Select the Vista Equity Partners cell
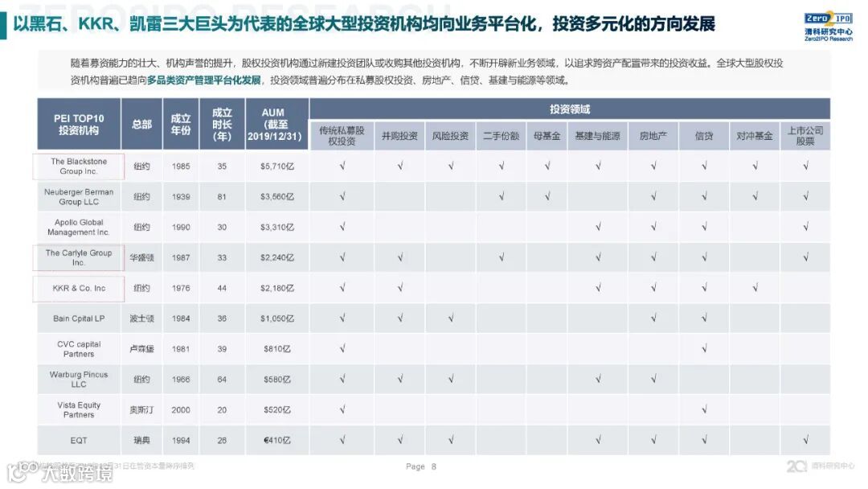This screenshot has height=489, width=868. [x=79, y=410]
